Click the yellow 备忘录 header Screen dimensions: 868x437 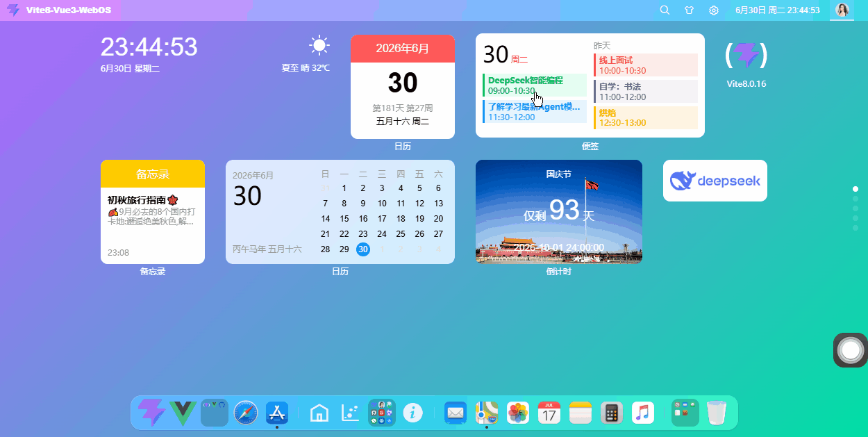click(153, 174)
